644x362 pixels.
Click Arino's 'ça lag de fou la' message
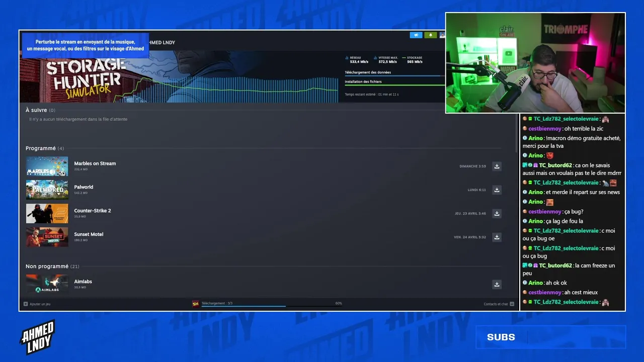pos(553,221)
